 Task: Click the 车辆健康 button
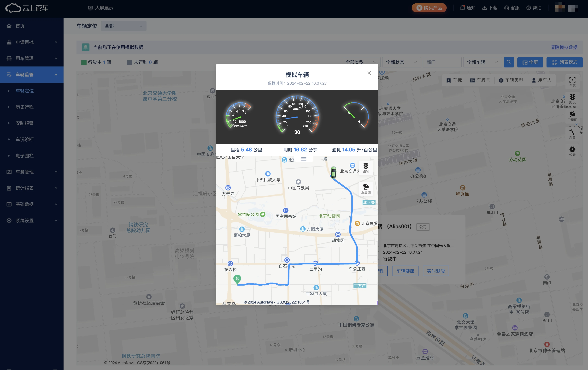[x=405, y=271]
